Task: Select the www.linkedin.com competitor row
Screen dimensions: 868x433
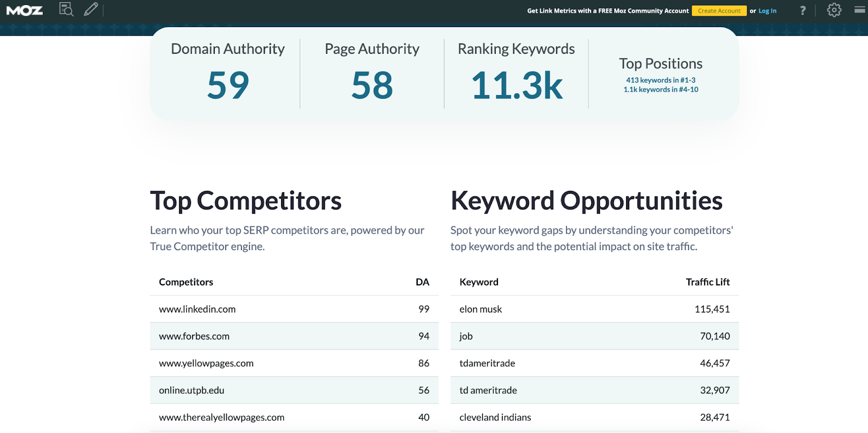Action: (x=294, y=309)
